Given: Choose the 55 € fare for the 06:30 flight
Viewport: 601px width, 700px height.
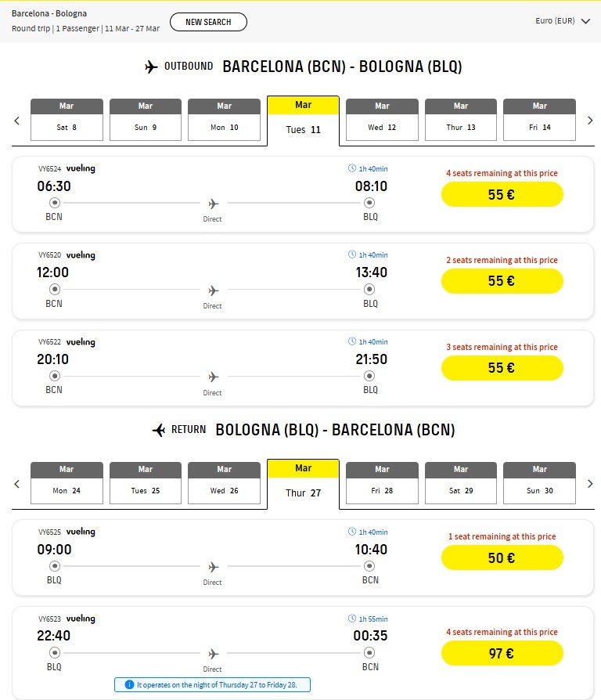Looking at the screenshot, I should (502, 194).
